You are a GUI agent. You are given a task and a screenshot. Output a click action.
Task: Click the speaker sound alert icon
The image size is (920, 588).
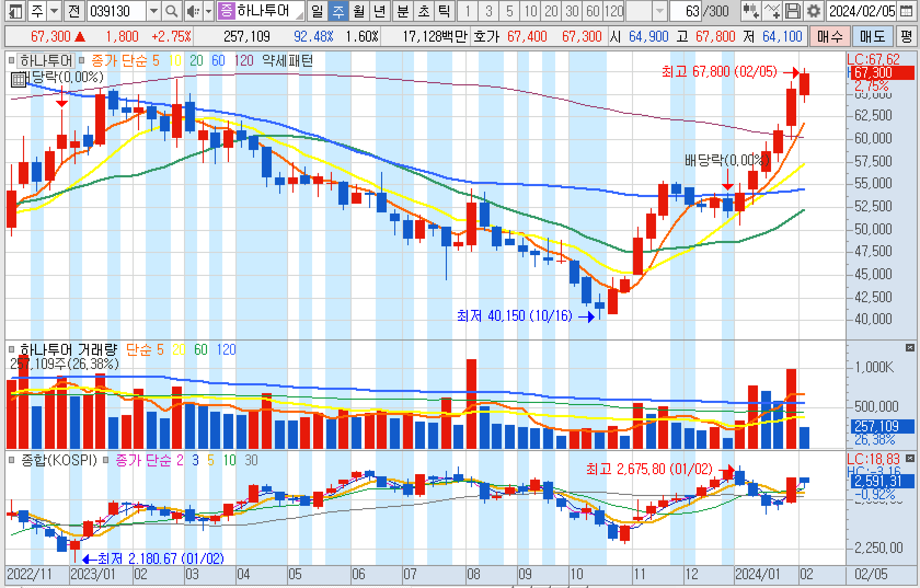193,11
